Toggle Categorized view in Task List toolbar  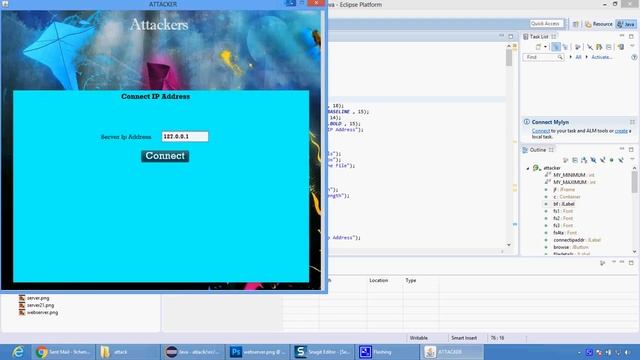coord(556,47)
